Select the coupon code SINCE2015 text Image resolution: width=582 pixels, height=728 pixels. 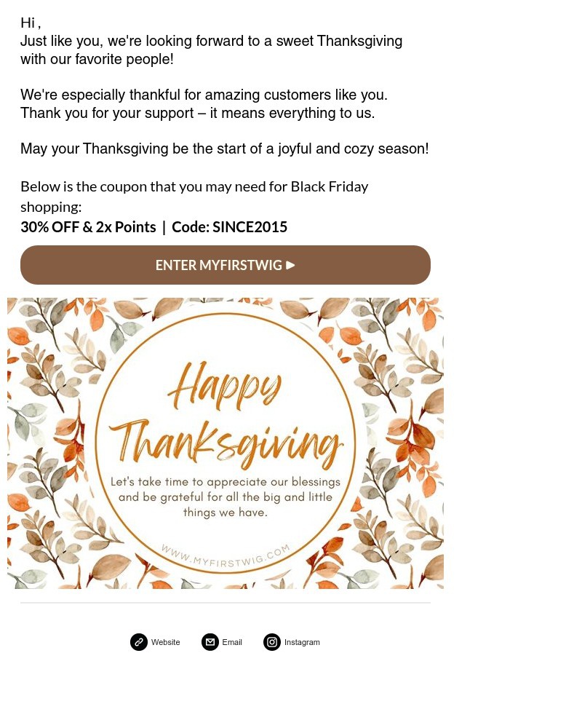pos(250,226)
